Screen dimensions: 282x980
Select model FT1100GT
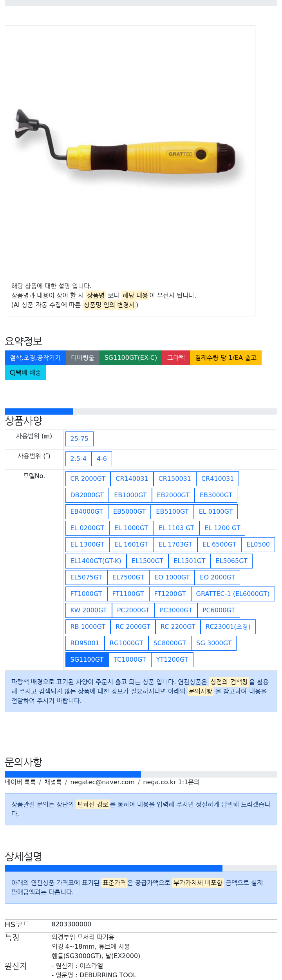(128, 594)
